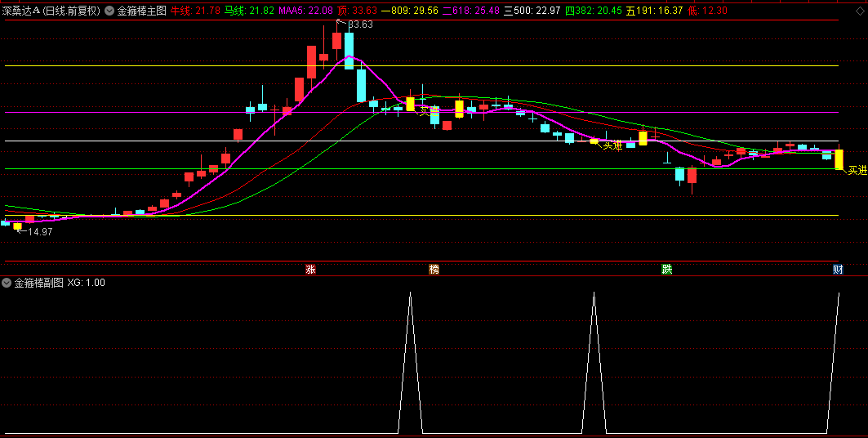The width and height of the screenshot is (868, 438).
Task: Click the red 张 event marker icon
Action: [x=310, y=269]
